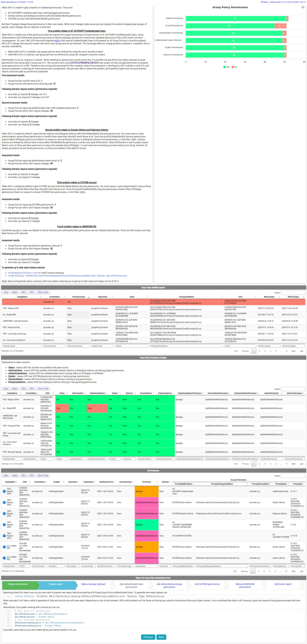
Task: Open Show 7 rows dropdown in Permissions Analysis table
Action: (43, 388)
